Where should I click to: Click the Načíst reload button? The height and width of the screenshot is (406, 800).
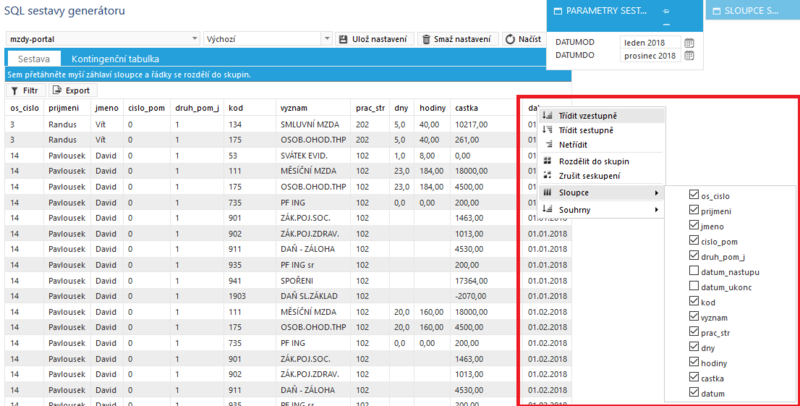click(x=523, y=39)
